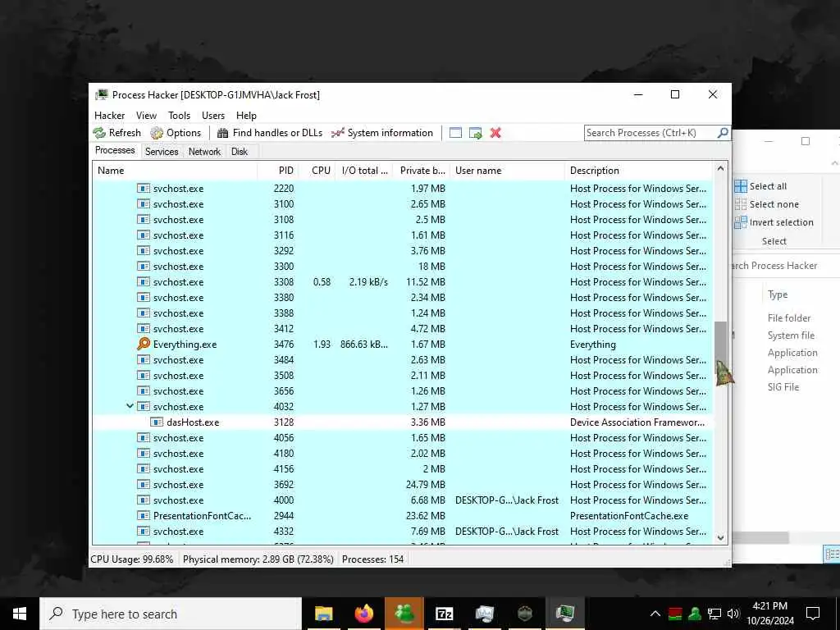Image resolution: width=840 pixels, height=630 pixels.
Task: Switch to the Disk tab
Action: (240, 152)
